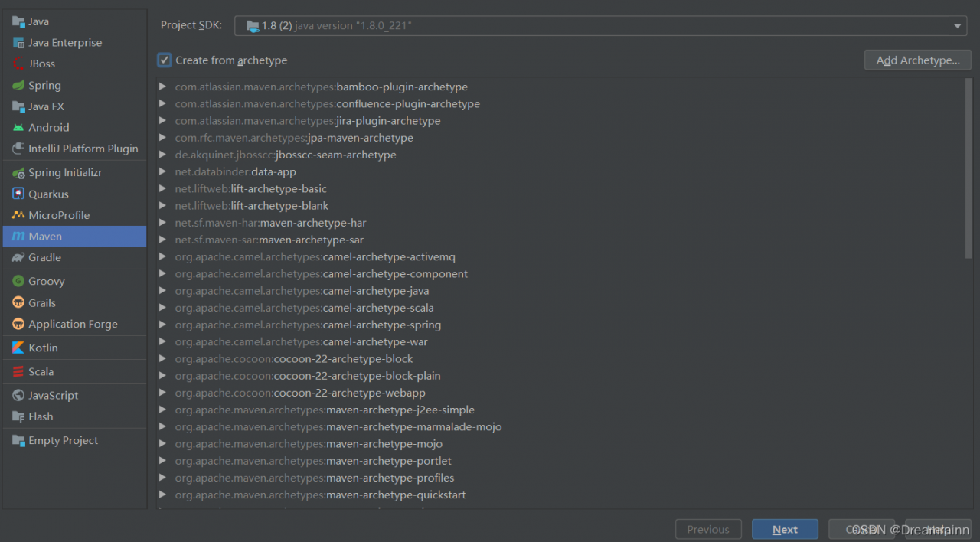Click the SDK folder icon in Project SDK field
Viewport: 980px width, 542px height.
click(x=253, y=26)
